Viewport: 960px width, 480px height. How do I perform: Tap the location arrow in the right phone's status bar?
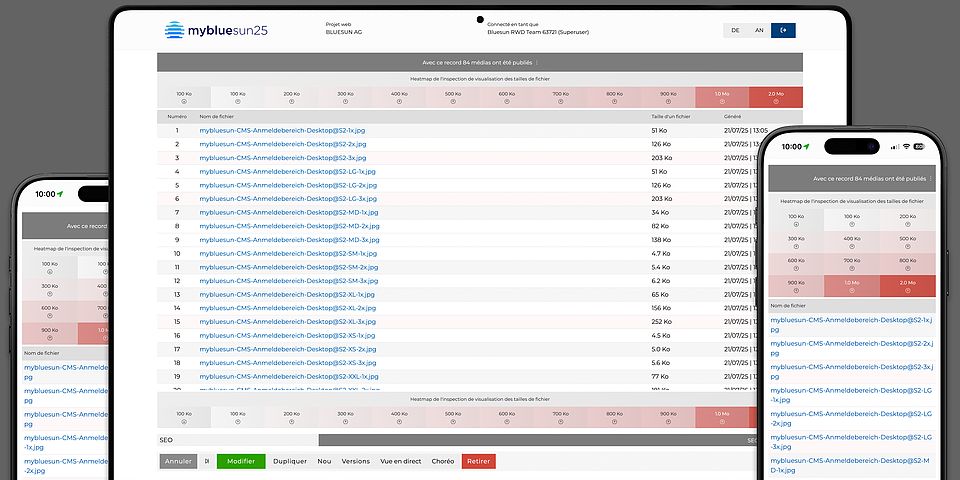coord(806,146)
